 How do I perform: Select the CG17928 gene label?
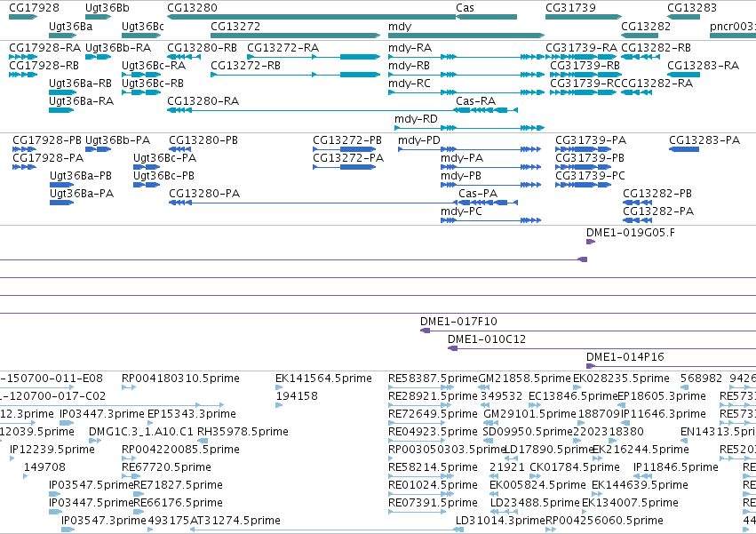[35, 8]
